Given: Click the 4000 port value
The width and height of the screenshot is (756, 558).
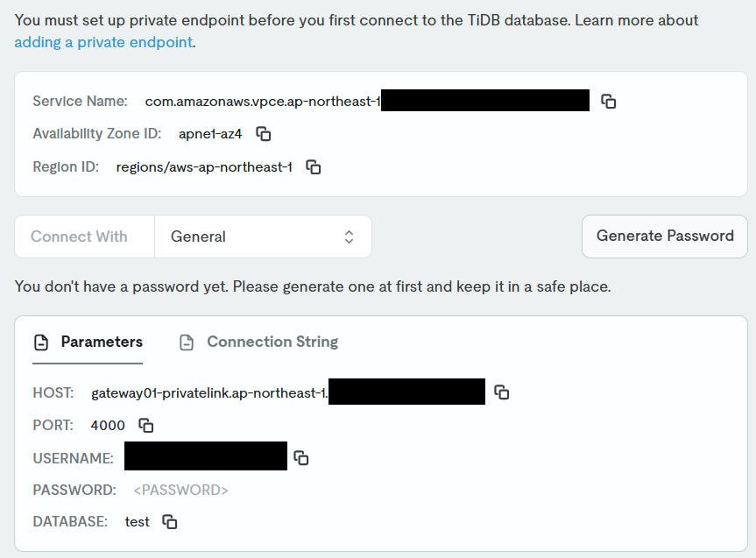Looking at the screenshot, I should (108, 425).
